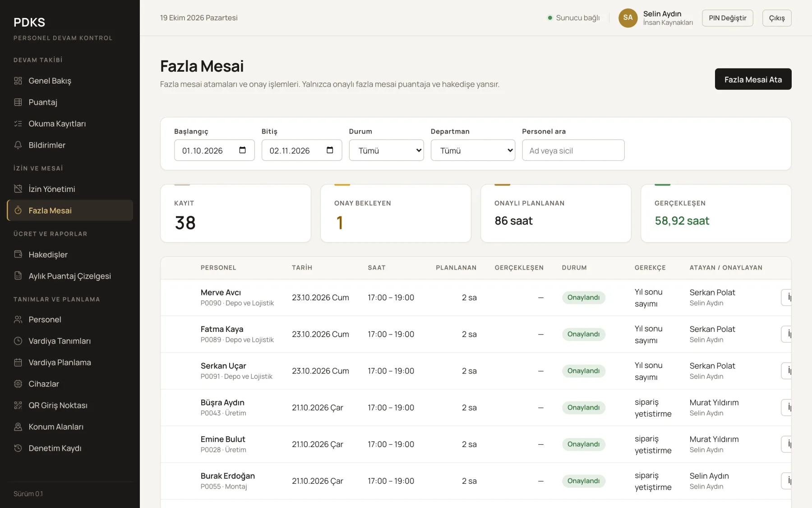This screenshot has height=508, width=812.
Task: Click the Başlangıç date field 01.10.2026
Action: [x=214, y=150]
